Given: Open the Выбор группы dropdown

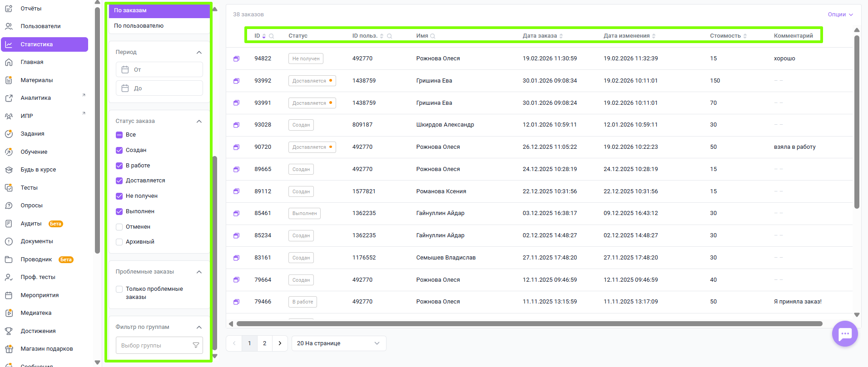Looking at the screenshot, I should (x=159, y=345).
